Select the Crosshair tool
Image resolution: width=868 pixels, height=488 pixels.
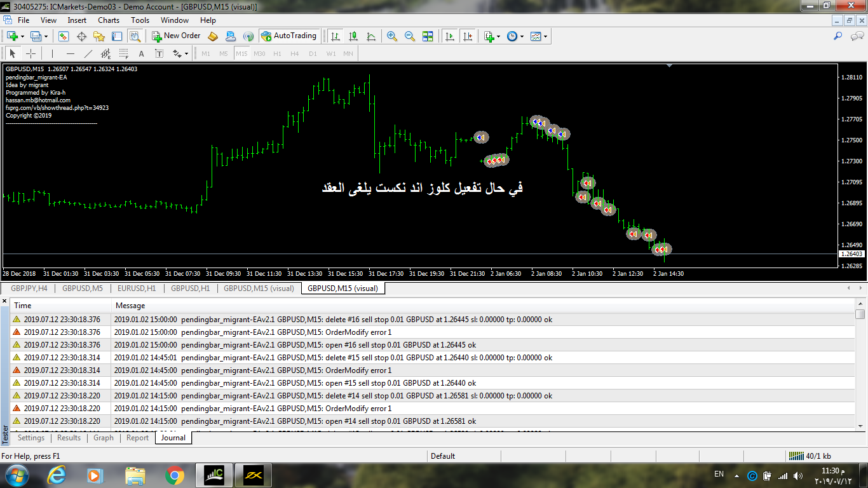[30, 54]
